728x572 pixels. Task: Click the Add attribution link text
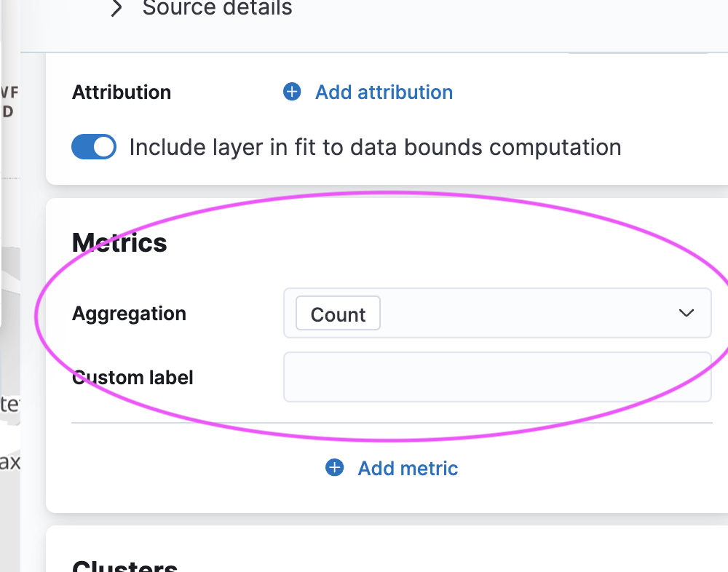(384, 92)
